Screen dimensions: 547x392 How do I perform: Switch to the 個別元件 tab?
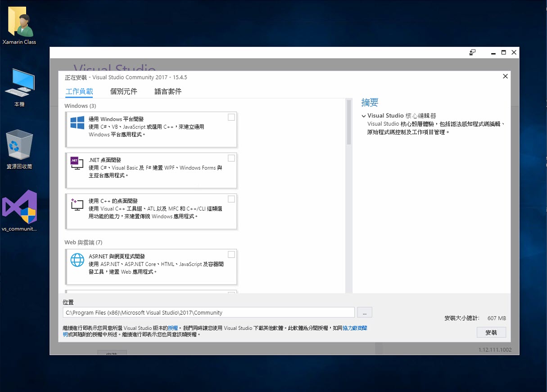pos(123,91)
